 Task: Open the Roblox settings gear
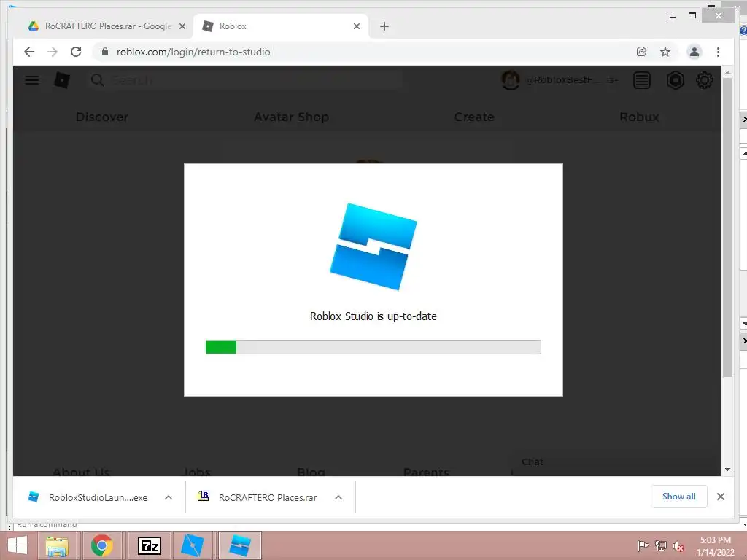click(x=705, y=80)
